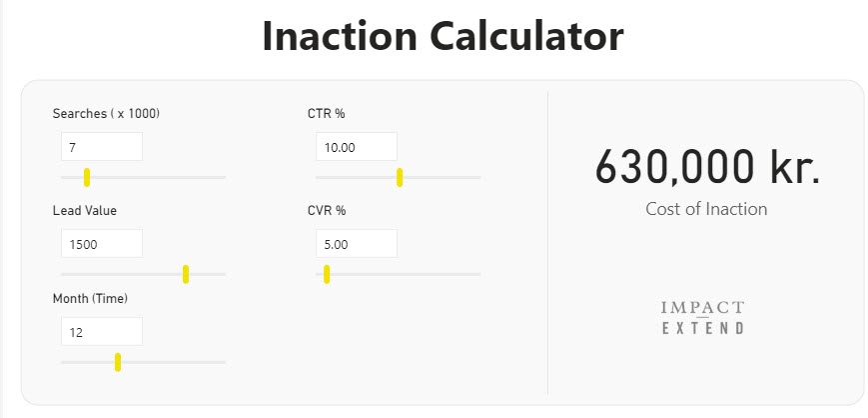Click the Month (Time) label
The width and height of the screenshot is (868, 418).
coord(90,298)
